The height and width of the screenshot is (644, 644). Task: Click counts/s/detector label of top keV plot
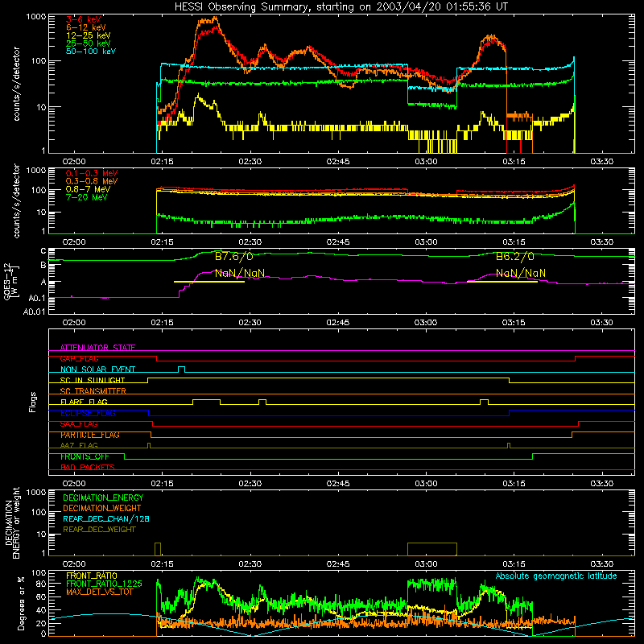[16, 84]
